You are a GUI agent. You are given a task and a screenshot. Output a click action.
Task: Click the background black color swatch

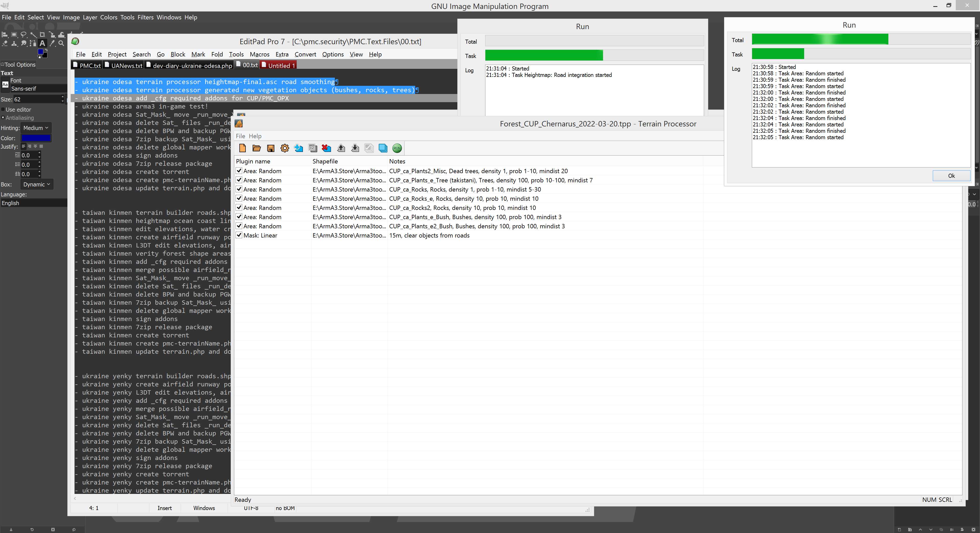(46, 56)
